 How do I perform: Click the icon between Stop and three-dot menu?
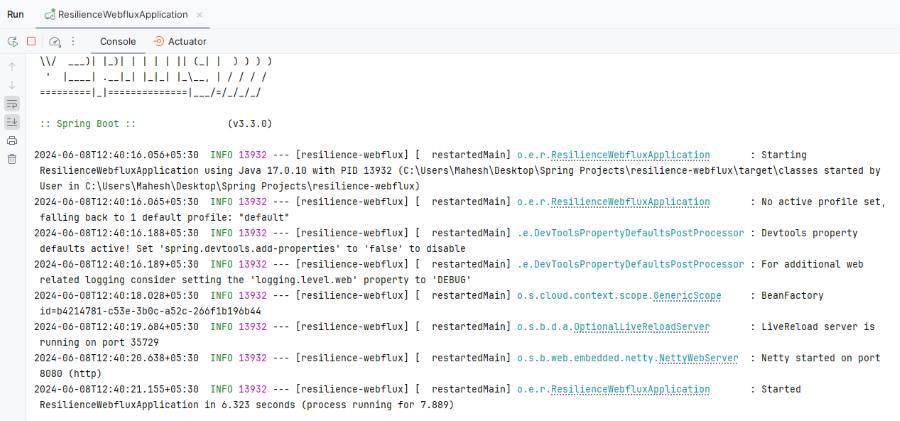55,41
